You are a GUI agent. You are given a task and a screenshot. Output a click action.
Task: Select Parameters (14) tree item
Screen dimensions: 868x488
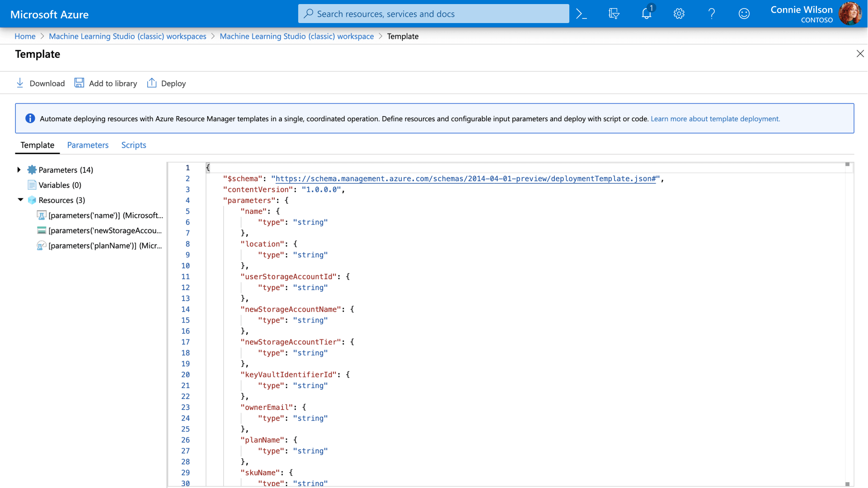(x=66, y=170)
